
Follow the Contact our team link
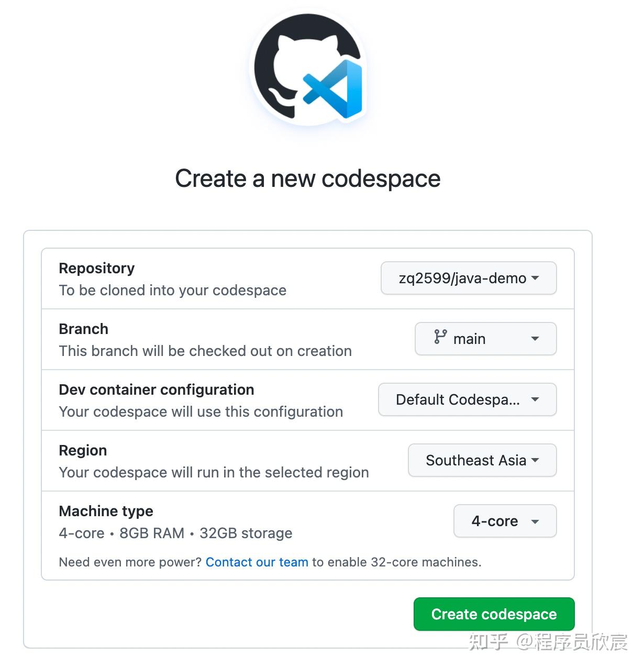tap(257, 562)
